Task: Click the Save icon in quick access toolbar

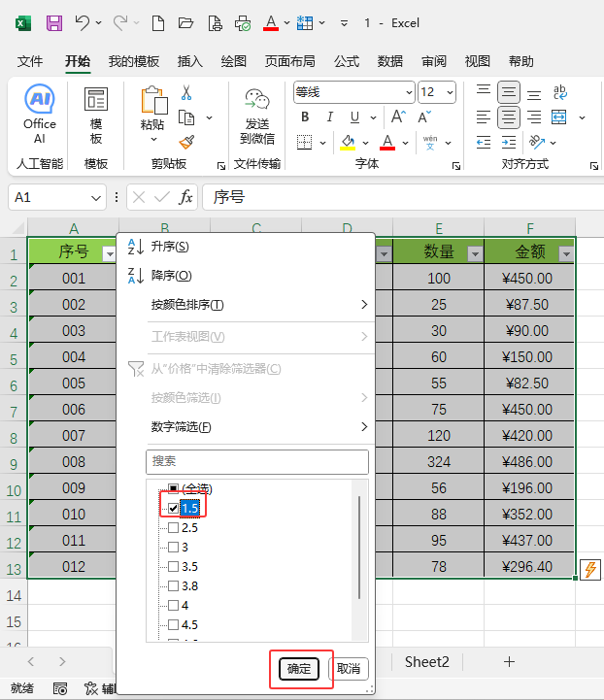Action: [54, 22]
